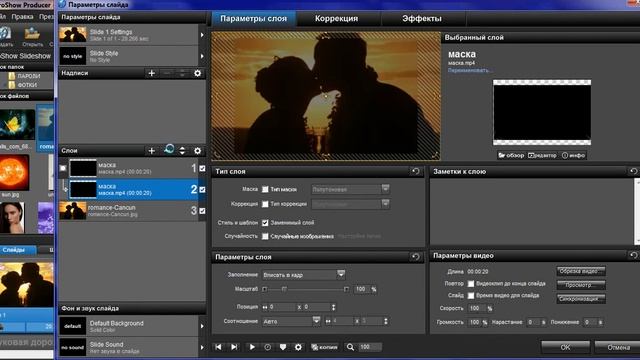Viewport: 640px width, 360px height.
Task: Click Позиция stepper arrows
Action: [x=333, y=307]
